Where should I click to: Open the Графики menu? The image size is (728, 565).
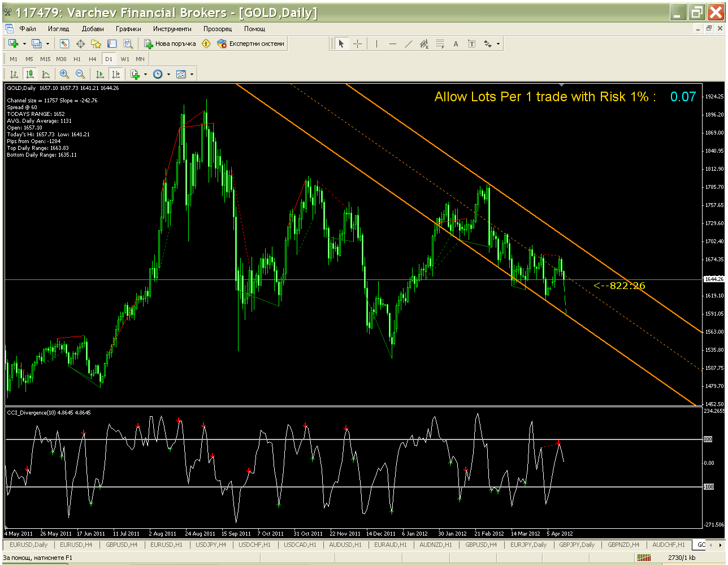(x=128, y=29)
